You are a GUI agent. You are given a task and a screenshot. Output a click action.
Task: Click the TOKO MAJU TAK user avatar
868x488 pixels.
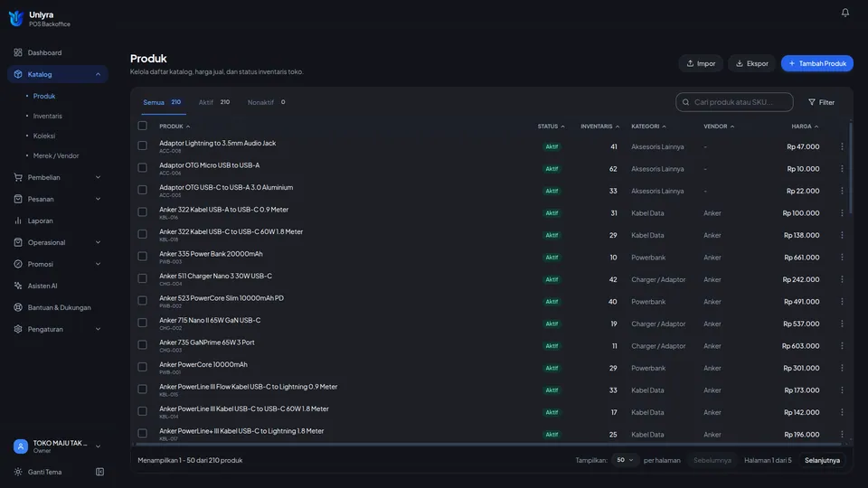pyautogui.click(x=21, y=446)
